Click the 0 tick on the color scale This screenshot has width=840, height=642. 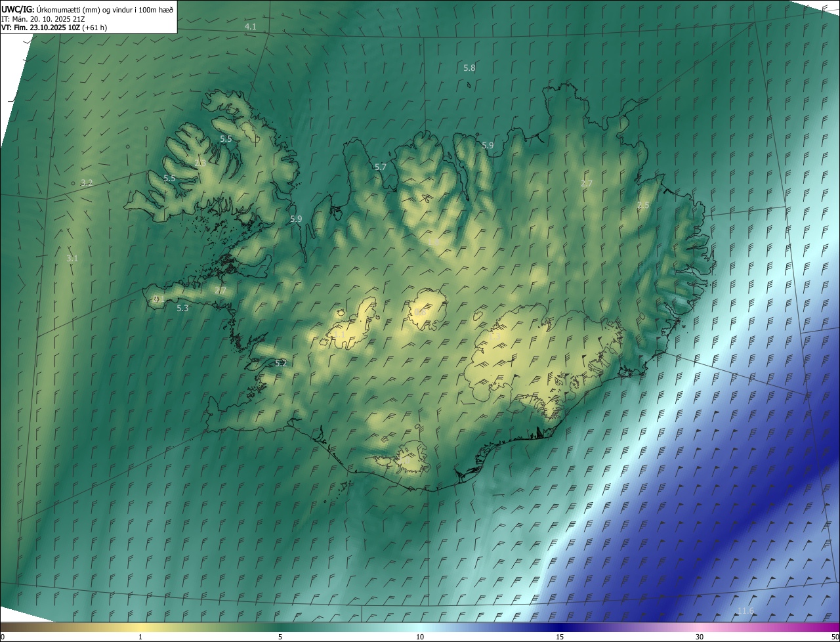pyautogui.click(x=3, y=637)
